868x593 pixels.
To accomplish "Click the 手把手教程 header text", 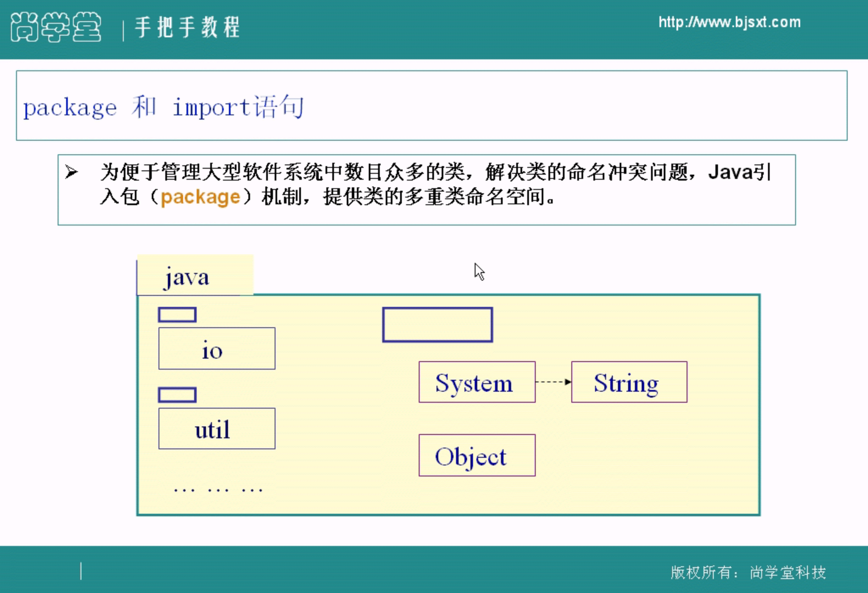I will tap(187, 27).
